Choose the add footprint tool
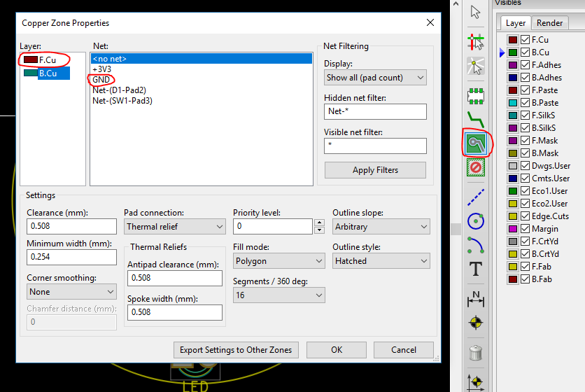This screenshot has height=392, width=585. 475,96
